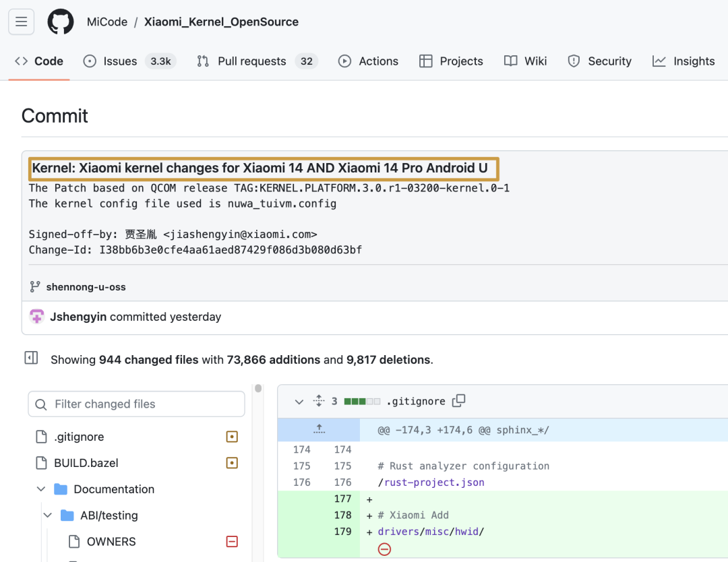Open the Insights tab
This screenshot has height=562, width=728.
(684, 61)
